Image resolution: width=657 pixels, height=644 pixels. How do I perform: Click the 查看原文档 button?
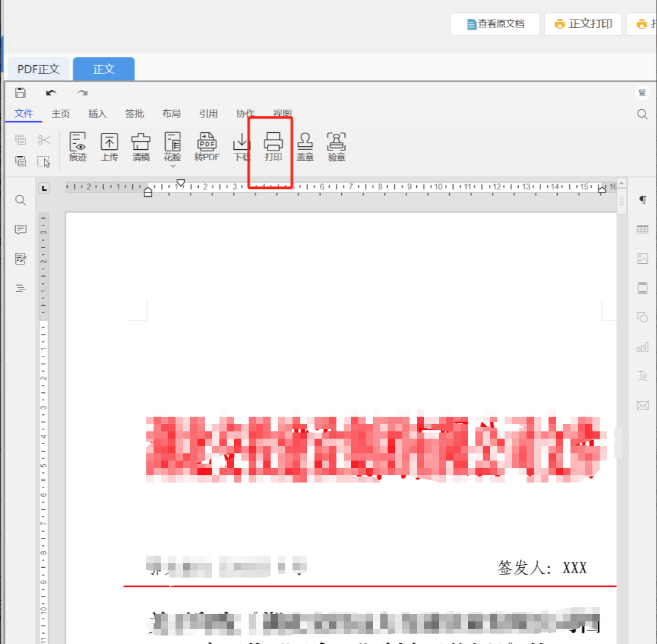495,24
